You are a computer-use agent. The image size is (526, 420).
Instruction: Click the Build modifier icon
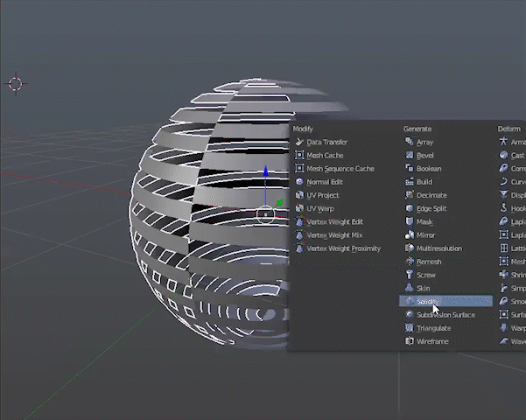point(410,182)
